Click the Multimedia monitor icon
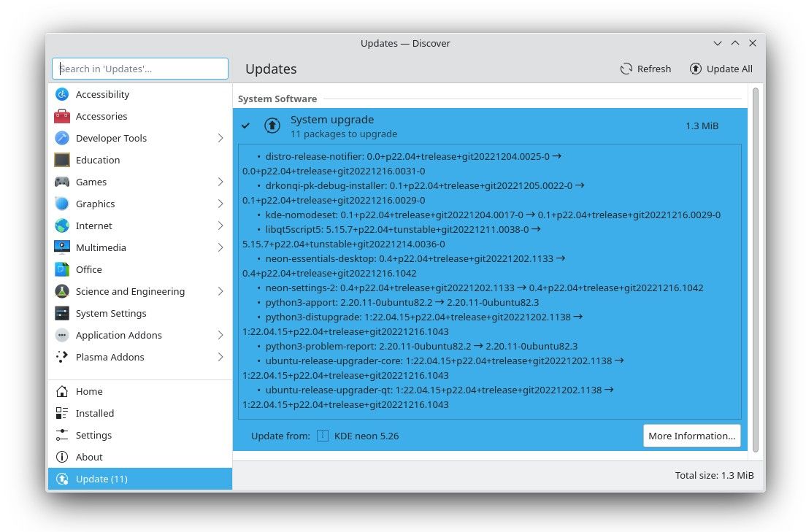Image resolution: width=806 pixels, height=532 pixels. 61,247
